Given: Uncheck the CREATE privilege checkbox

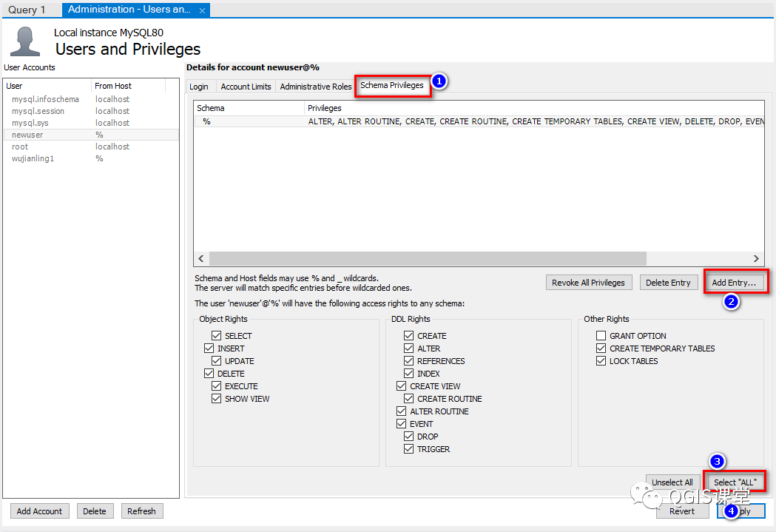Looking at the screenshot, I should click(x=409, y=335).
